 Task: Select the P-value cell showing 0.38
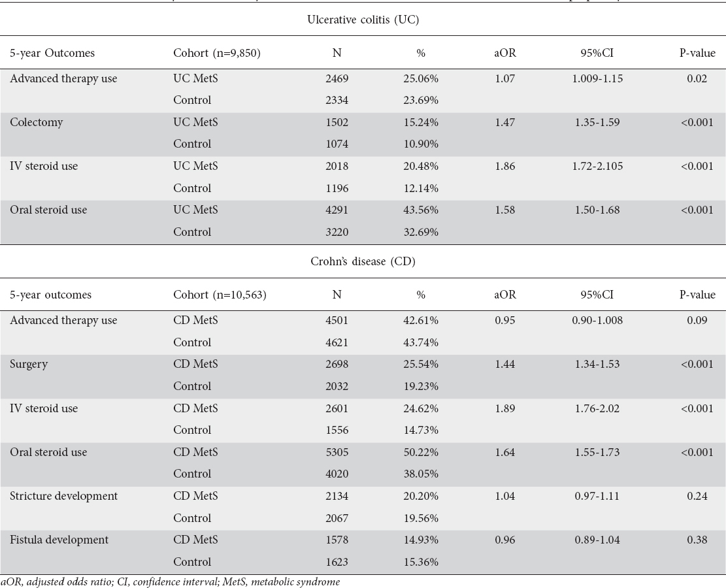(697, 540)
